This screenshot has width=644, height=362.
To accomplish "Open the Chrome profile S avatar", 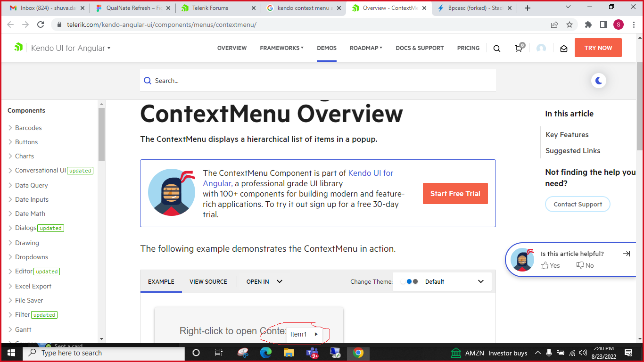I will click(619, 25).
